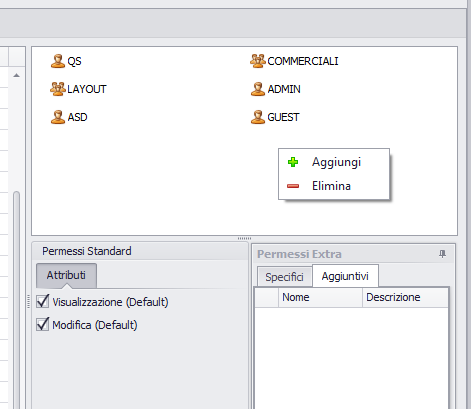Uncheck Visualizzazione (Default) checkbox

[x=43, y=301]
